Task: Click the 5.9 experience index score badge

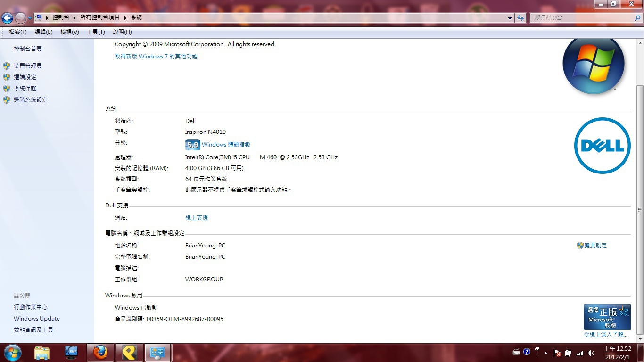Action: 192,145
